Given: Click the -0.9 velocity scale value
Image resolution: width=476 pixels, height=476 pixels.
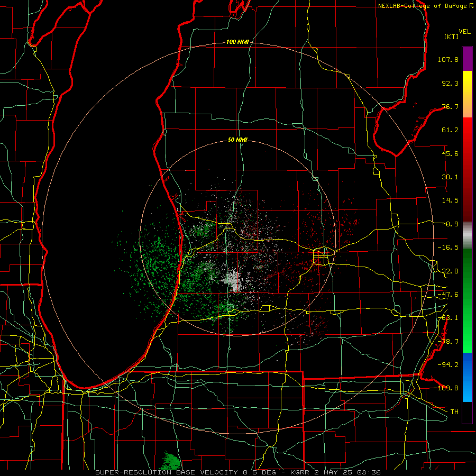Looking at the screenshot, I should click(x=451, y=224).
